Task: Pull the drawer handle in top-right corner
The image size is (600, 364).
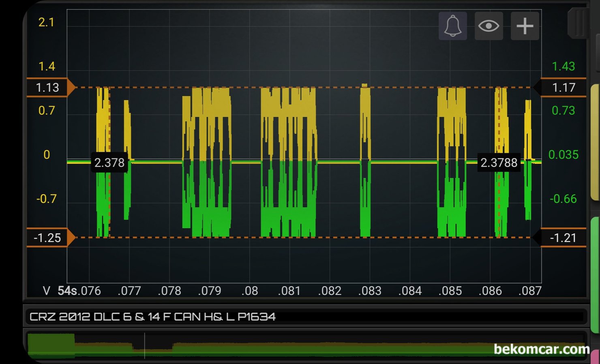Action: [x=579, y=23]
